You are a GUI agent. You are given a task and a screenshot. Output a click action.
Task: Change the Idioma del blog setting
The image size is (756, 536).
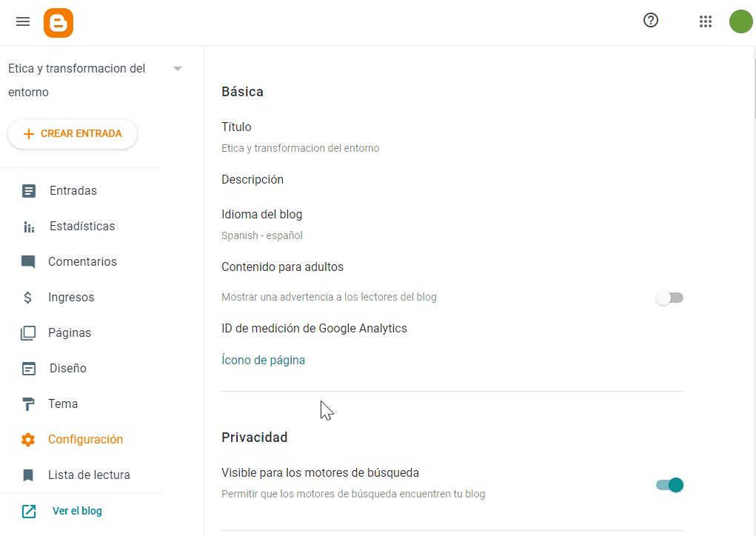(452, 224)
